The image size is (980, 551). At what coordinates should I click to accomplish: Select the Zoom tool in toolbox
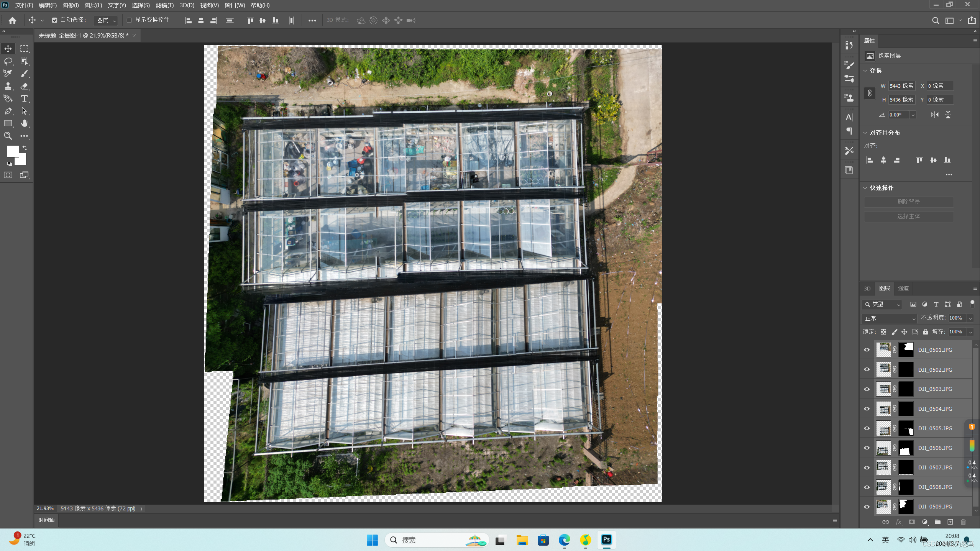(8, 136)
